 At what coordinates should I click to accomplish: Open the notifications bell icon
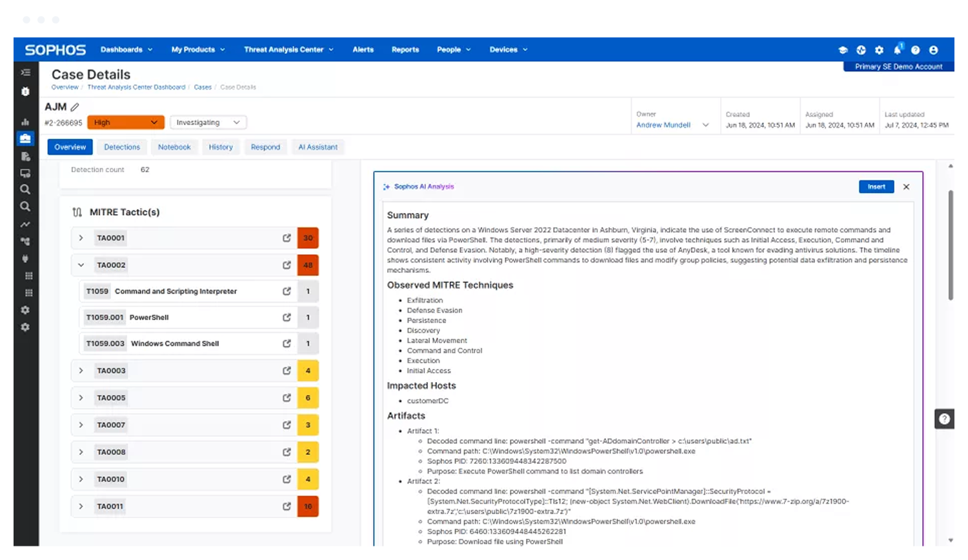point(897,50)
